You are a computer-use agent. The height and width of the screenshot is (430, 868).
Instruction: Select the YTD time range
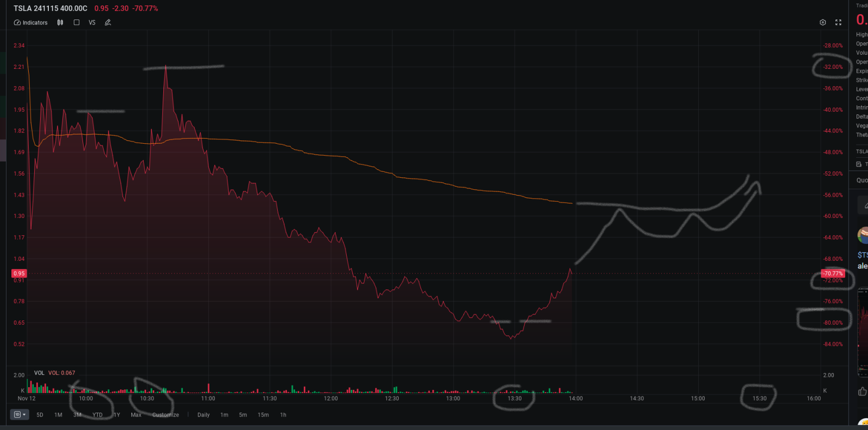97,415
